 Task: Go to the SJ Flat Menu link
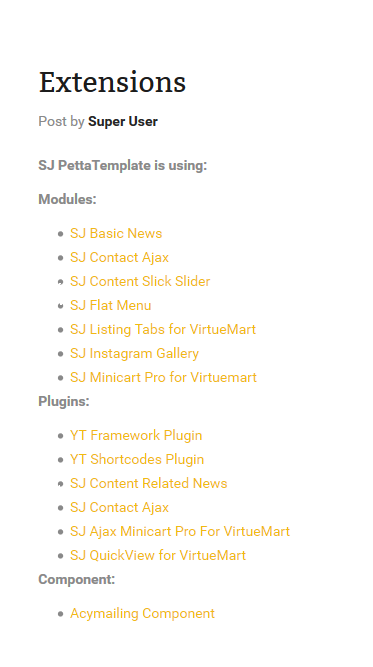[x=111, y=305]
